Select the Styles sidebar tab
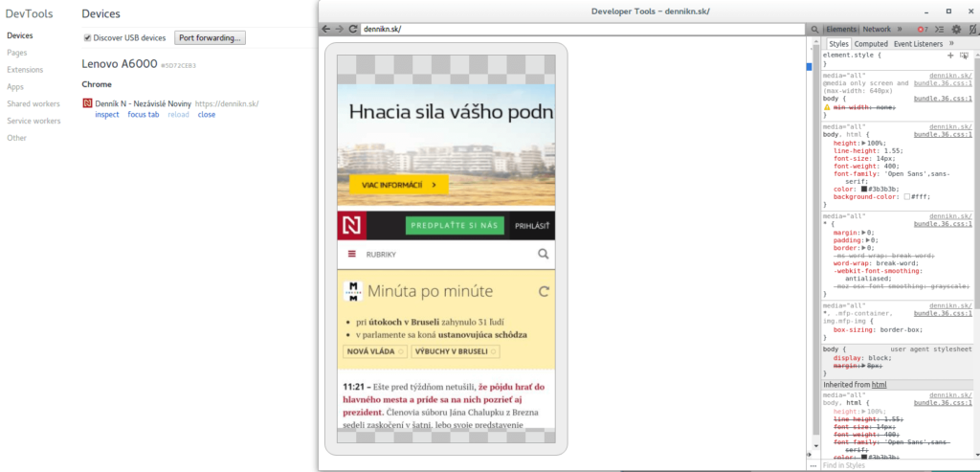Image resolution: width=980 pixels, height=472 pixels. [x=838, y=44]
